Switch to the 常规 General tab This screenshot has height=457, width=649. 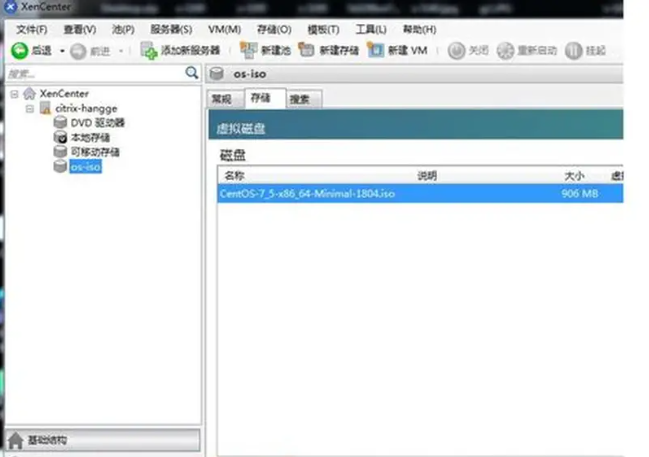coord(222,99)
